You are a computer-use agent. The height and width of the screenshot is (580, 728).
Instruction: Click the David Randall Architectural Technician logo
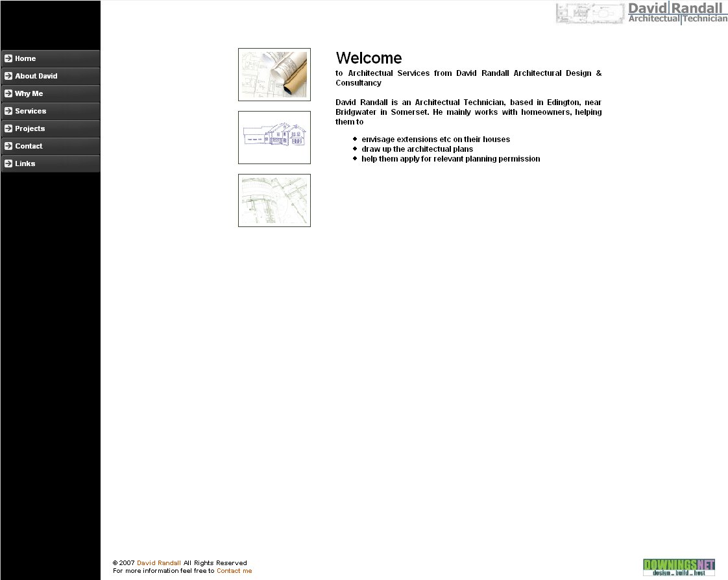pos(677,13)
